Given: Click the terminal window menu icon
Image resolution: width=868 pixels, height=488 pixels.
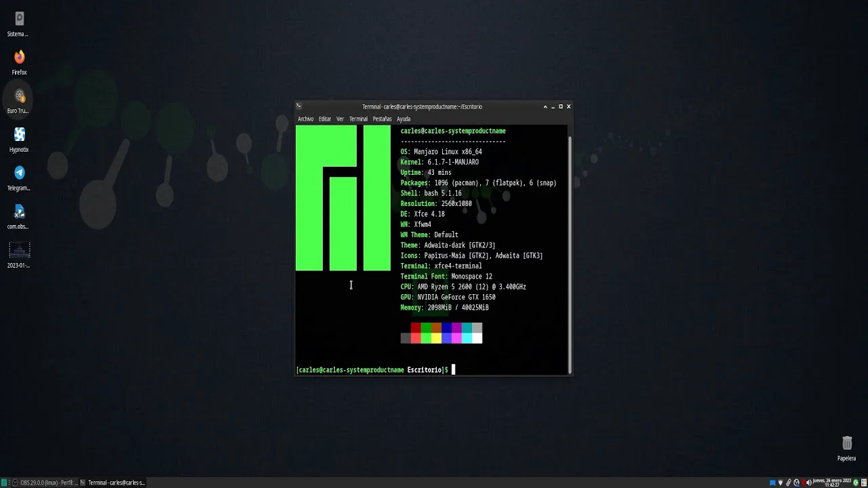Looking at the screenshot, I should [299, 106].
